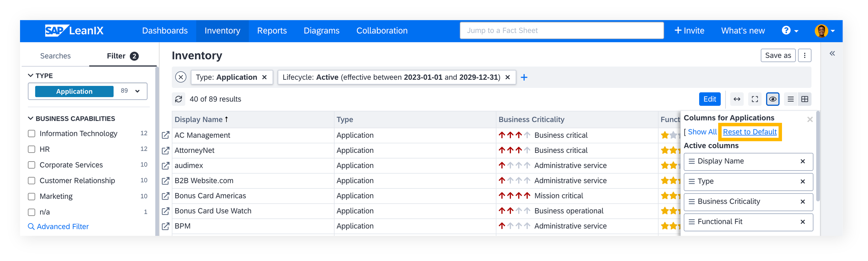The width and height of the screenshot is (868, 261).
Task: Switch to list view
Action: point(791,99)
